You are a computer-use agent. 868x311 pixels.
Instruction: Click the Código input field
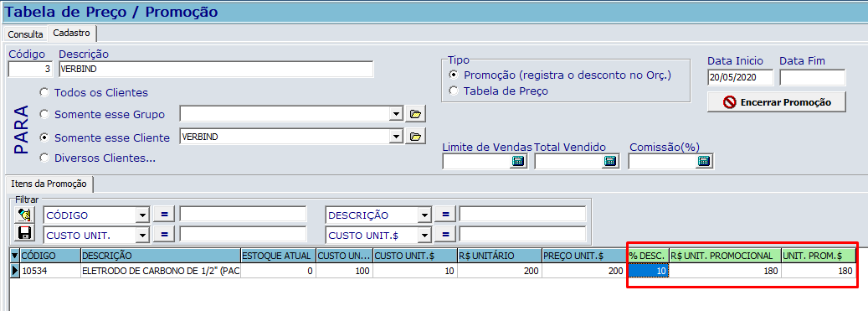coord(30,70)
